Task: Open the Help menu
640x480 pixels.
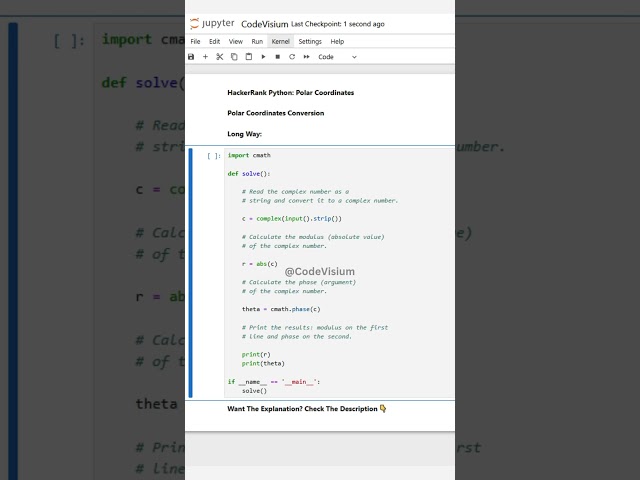Action: coord(337,41)
